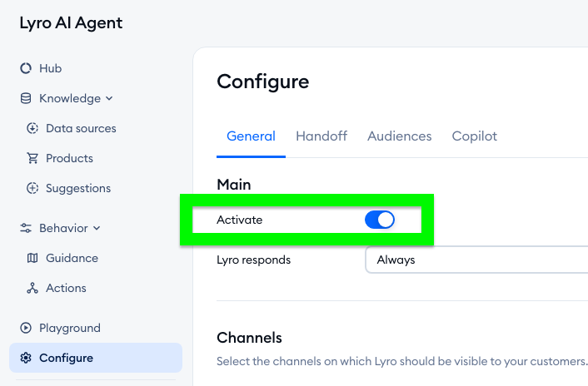Click the Playground play icon
Screen dimensions: 588x386
tap(26, 328)
